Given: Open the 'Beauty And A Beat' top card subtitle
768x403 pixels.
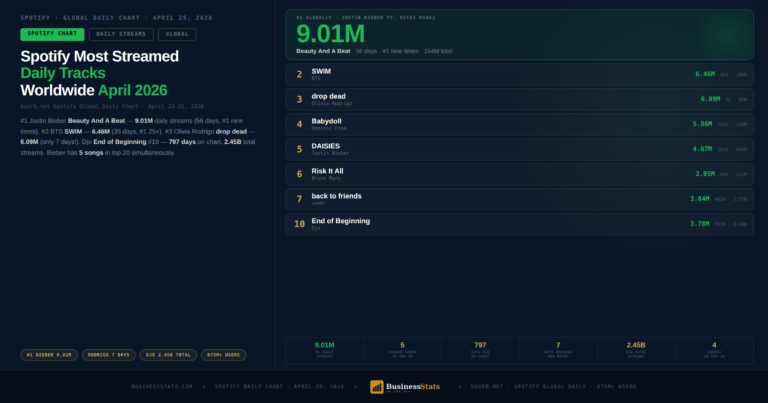Looking at the screenshot, I should coord(323,51).
